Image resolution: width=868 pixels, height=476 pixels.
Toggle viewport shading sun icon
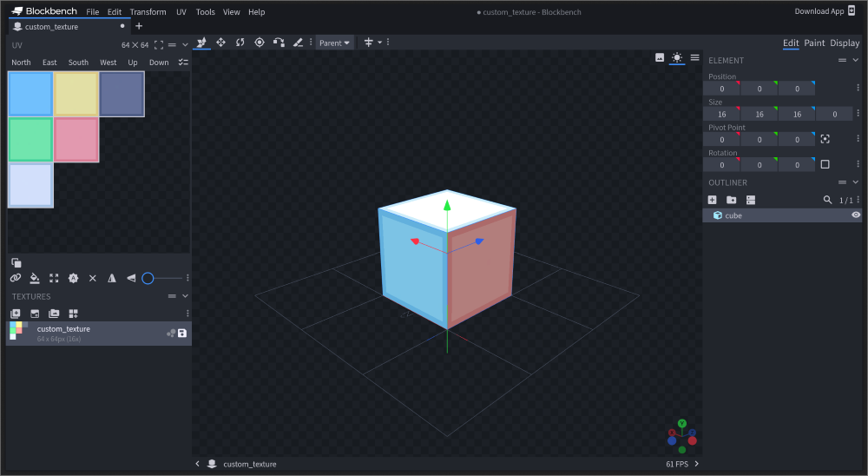(676, 57)
